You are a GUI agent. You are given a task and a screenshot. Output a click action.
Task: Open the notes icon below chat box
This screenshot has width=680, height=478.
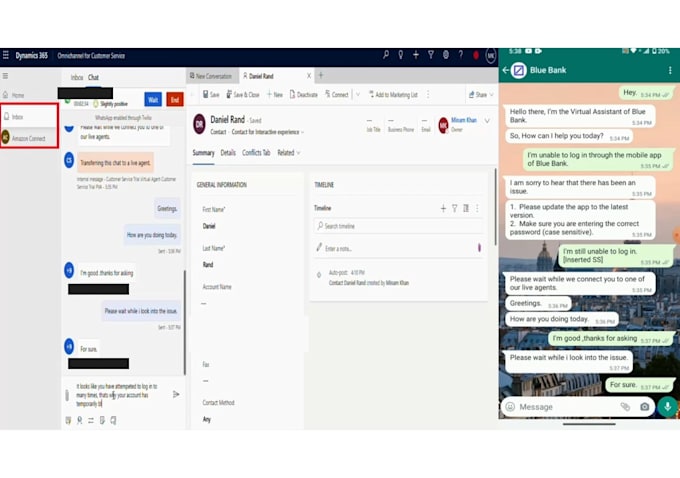[x=102, y=420]
